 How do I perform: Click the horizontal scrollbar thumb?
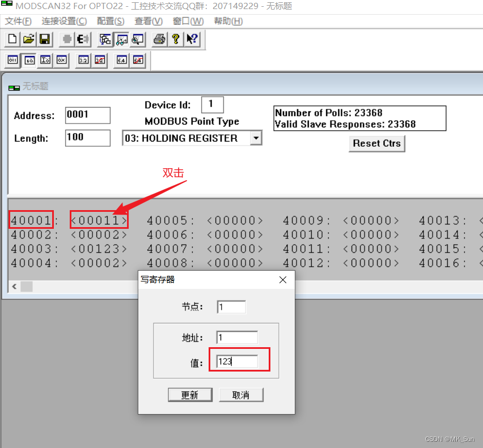[x=27, y=287]
